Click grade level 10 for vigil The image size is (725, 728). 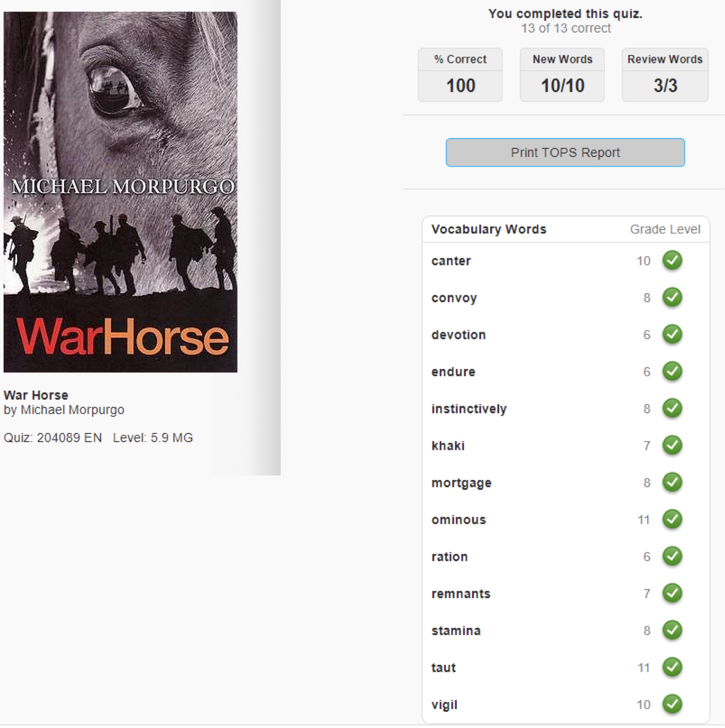point(644,704)
